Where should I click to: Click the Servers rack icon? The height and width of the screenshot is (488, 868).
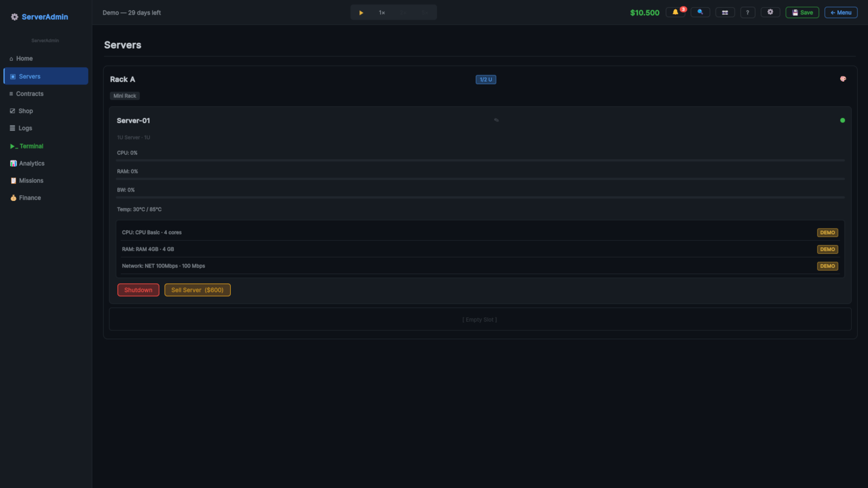13,76
